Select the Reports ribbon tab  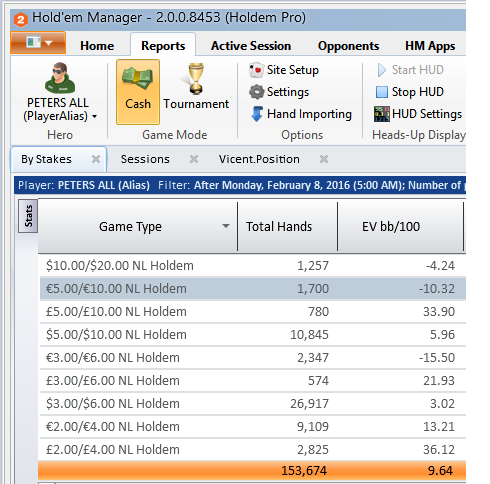click(163, 46)
